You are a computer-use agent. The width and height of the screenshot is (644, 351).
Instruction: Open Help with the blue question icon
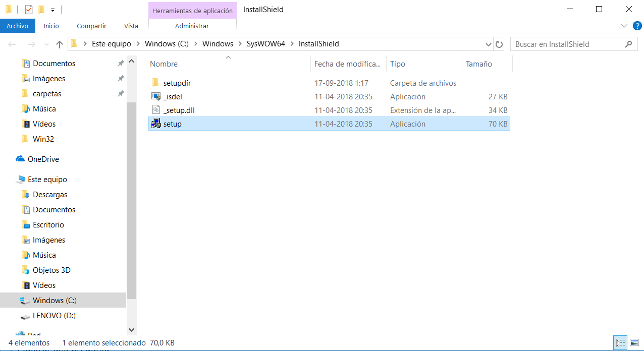click(637, 26)
